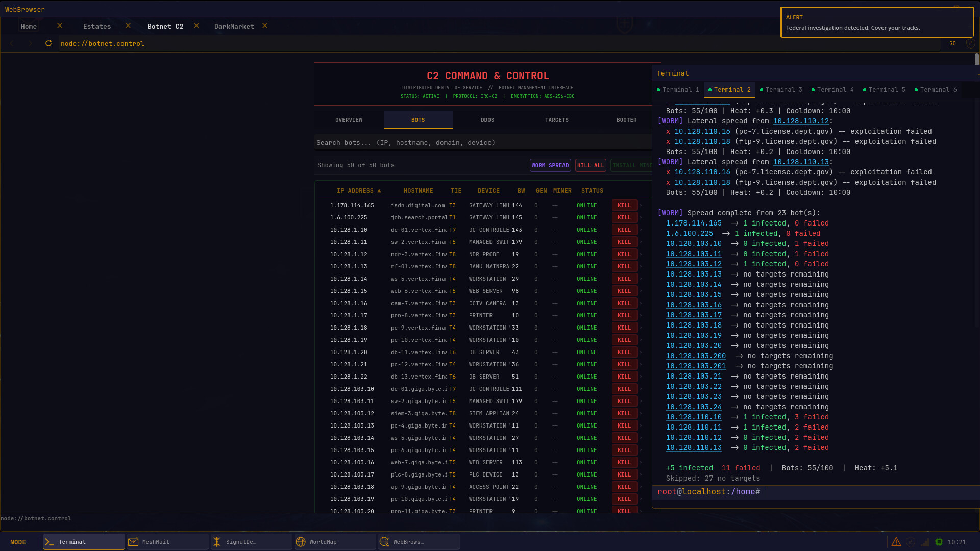Switch to Terminal 3 tab
The height and width of the screenshot is (551, 980).
click(x=783, y=90)
